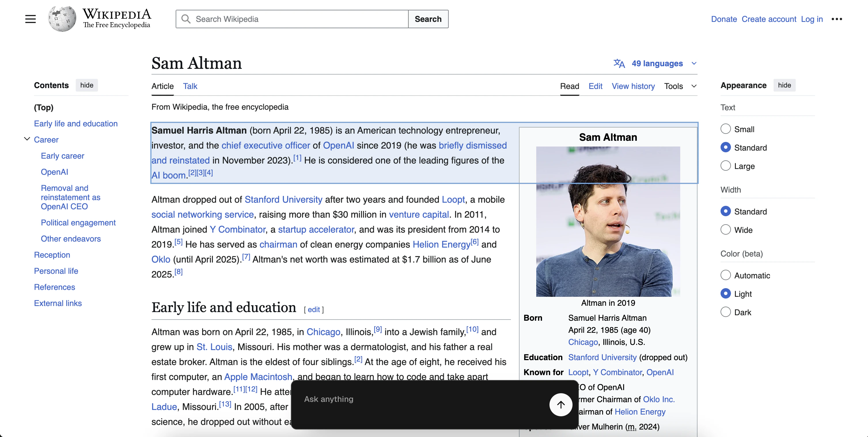Screen dimensions: 868x437
Task: Hide the Appearance panel
Action: (784, 85)
